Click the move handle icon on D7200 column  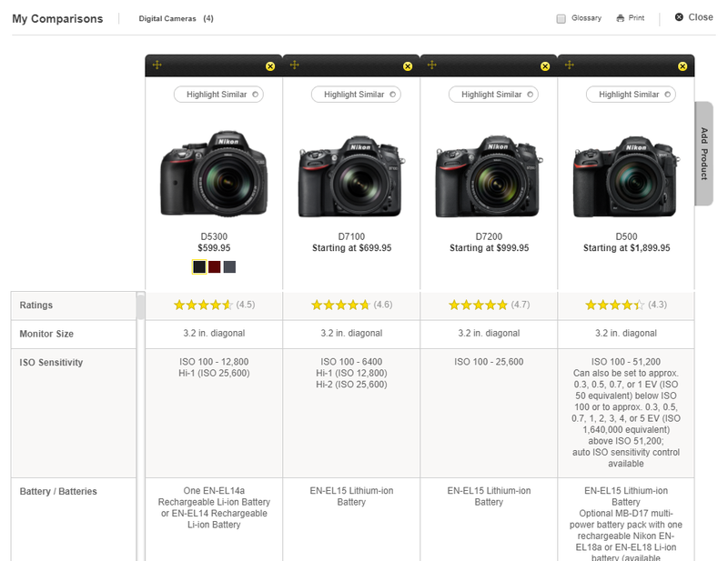(431, 65)
